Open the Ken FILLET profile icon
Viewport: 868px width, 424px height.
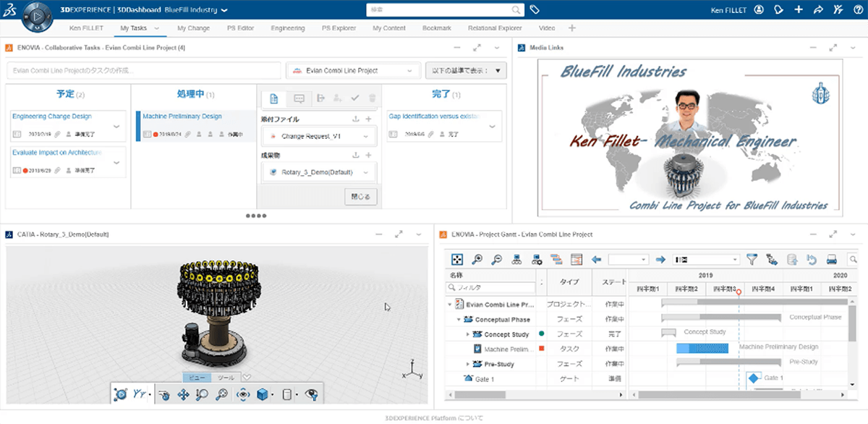click(759, 10)
